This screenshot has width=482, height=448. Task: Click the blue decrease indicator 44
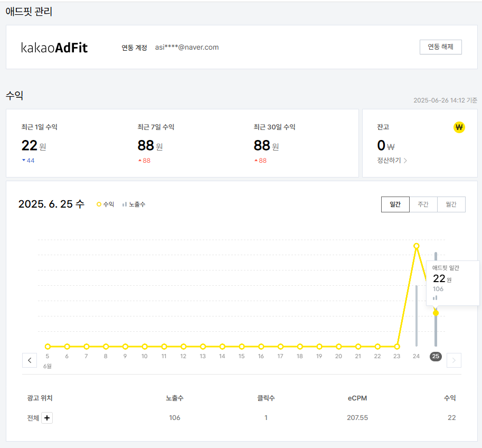point(29,161)
